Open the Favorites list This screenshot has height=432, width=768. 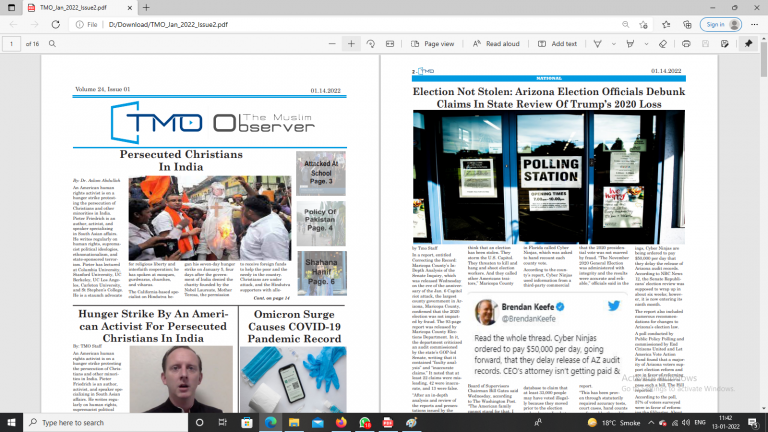[x=666, y=24]
